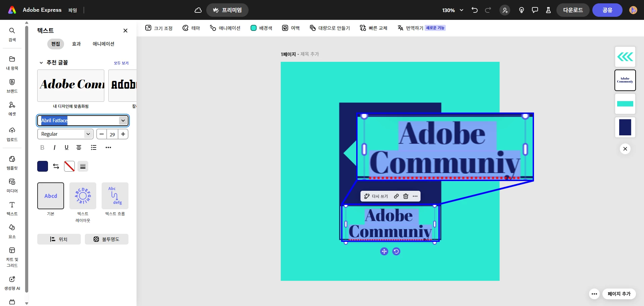Switch to the 효과 tab

click(76, 44)
